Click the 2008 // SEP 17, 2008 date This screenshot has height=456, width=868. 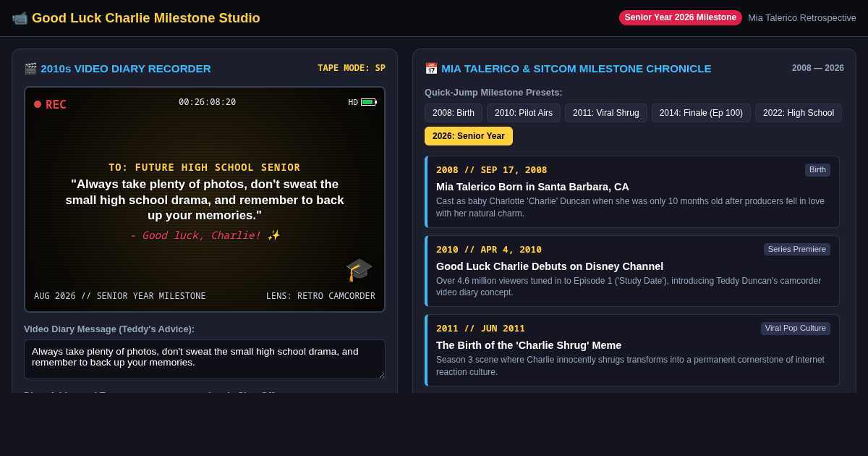[x=492, y=170]
